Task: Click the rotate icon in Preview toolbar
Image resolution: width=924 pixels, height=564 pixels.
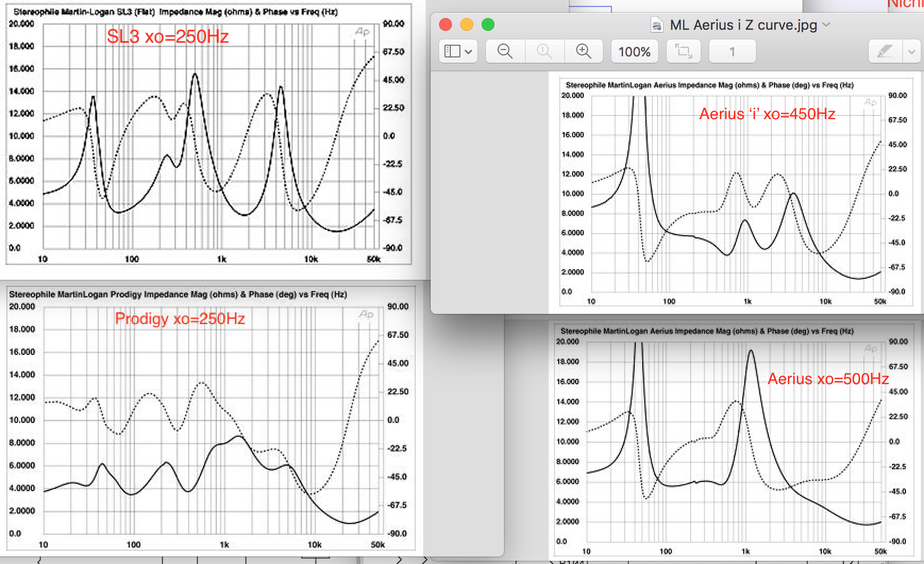Action: (684, 52)
